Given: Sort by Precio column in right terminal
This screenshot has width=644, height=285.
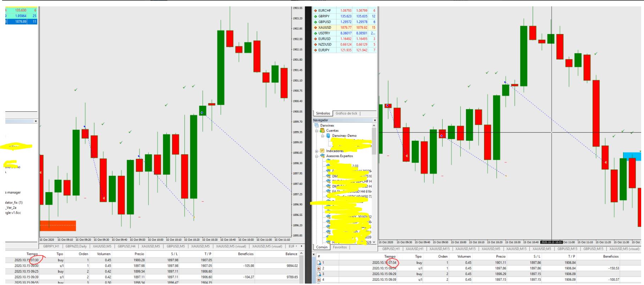Looking at the screenshot, I should tap(501, 257).
